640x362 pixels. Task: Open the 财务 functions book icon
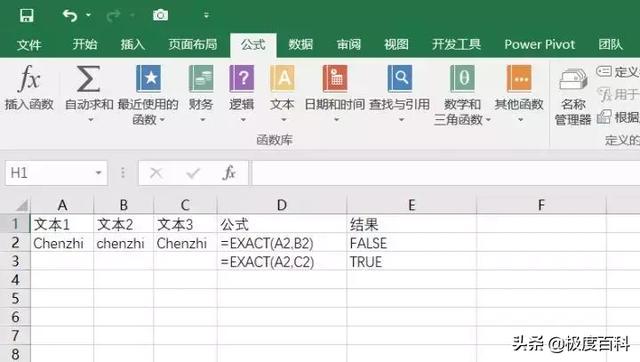pyautogui.click(x=201, y=78)
